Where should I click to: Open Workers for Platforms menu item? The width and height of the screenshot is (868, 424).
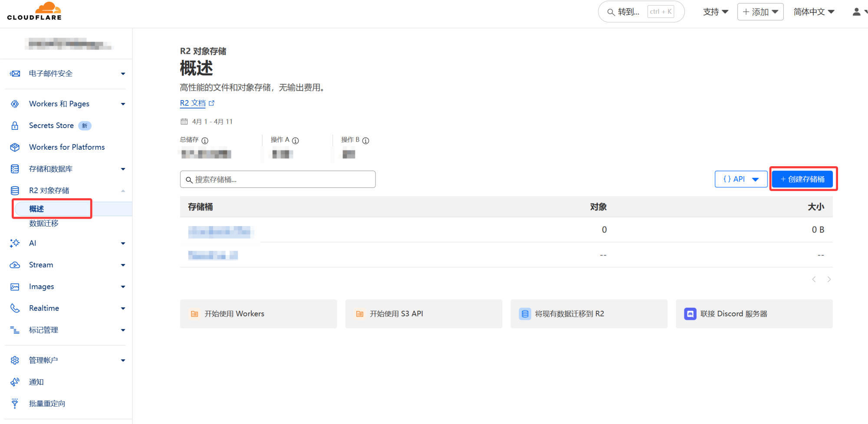tap(67, 147)
